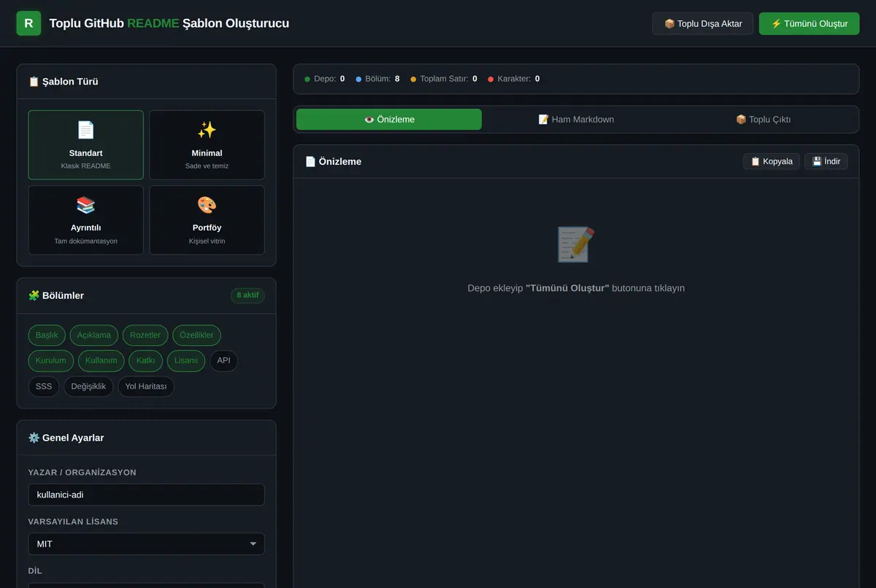This screenshot has width=876, height=588.
Task: Click the memo icon in empty preview
Action: 576,244
